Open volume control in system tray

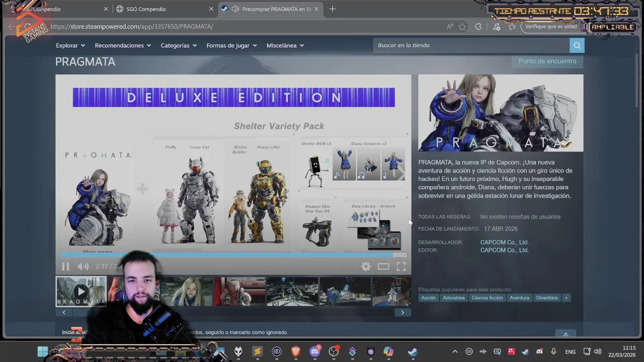coord(598,351)
